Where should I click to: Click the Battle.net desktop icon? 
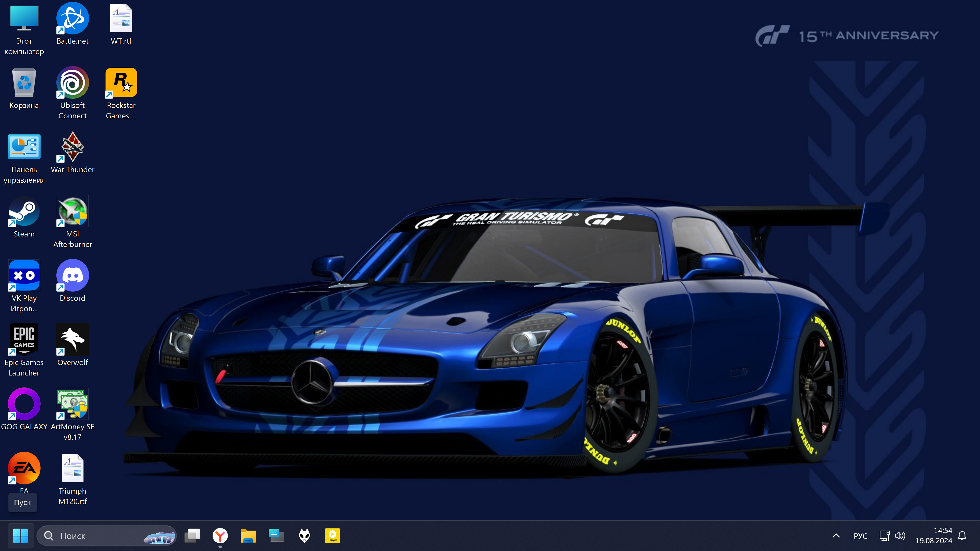click(72, 19)
